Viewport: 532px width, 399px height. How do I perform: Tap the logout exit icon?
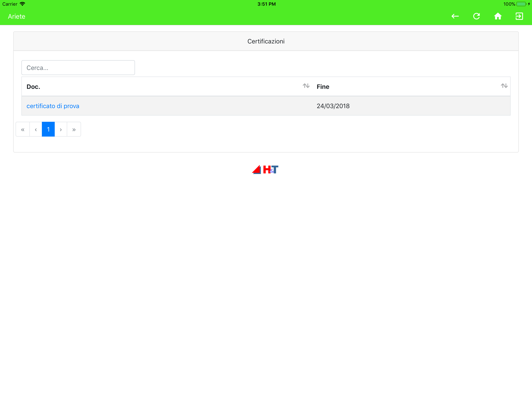519,16
